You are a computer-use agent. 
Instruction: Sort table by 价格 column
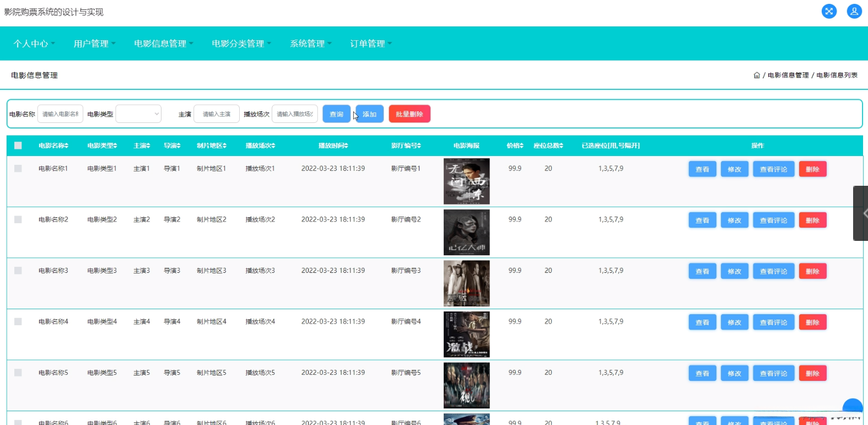[x=515, y=146]
